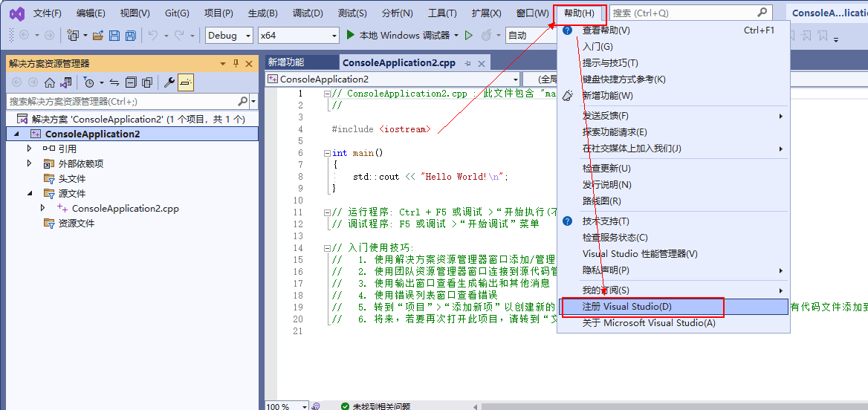The height and width of the screenshot is (410, 868).
Task: Sync with active document arrows icon
Action: tap(114, 83)
